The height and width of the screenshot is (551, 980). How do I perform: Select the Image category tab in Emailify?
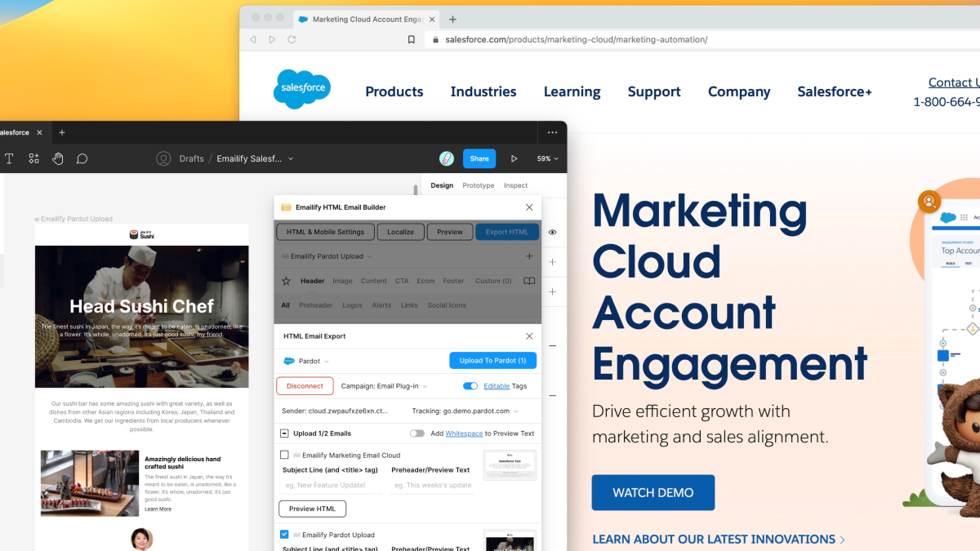tap(342, 281)
